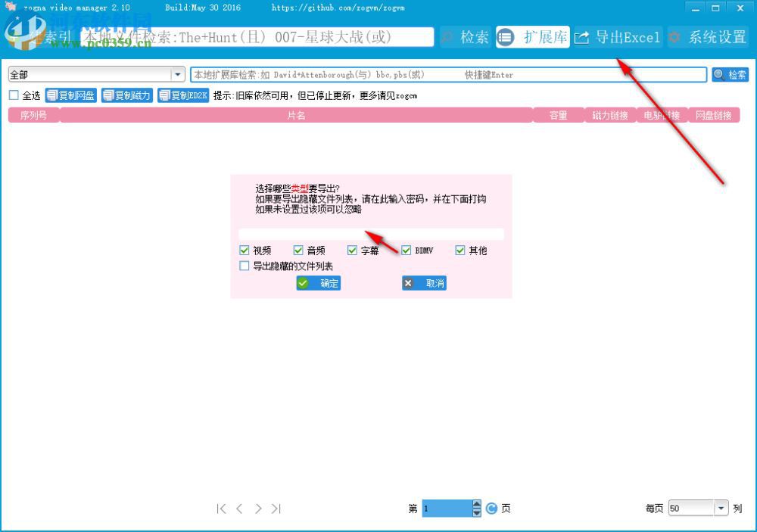
Task: Open the 全部 category dropdown
Action: point(178,74)
